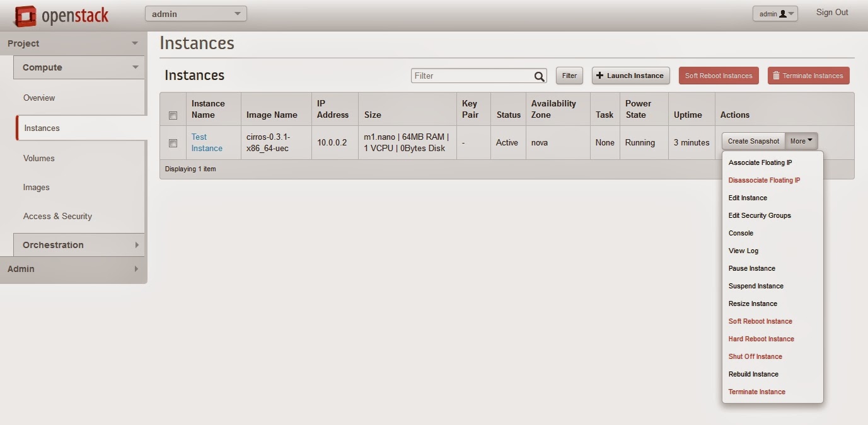The image size is (868, 425).
Task: Select View Log from the actions menu
Action: (743, 251)
